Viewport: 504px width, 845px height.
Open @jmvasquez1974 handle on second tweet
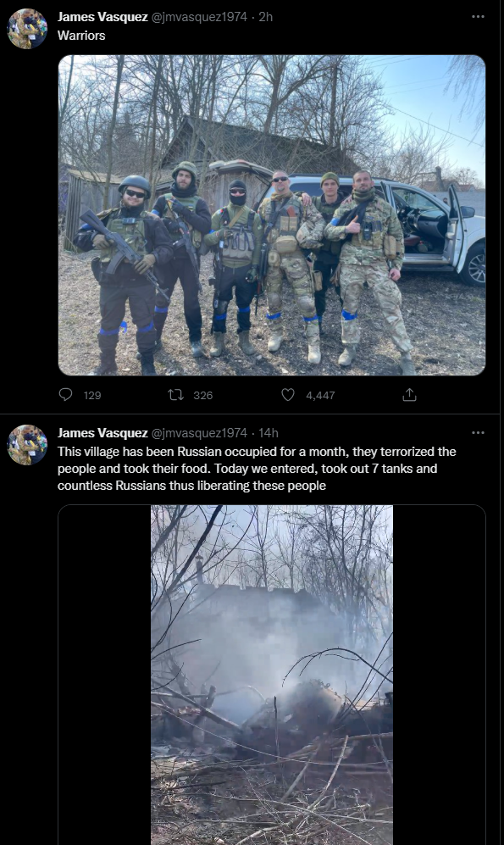(199, 433)
